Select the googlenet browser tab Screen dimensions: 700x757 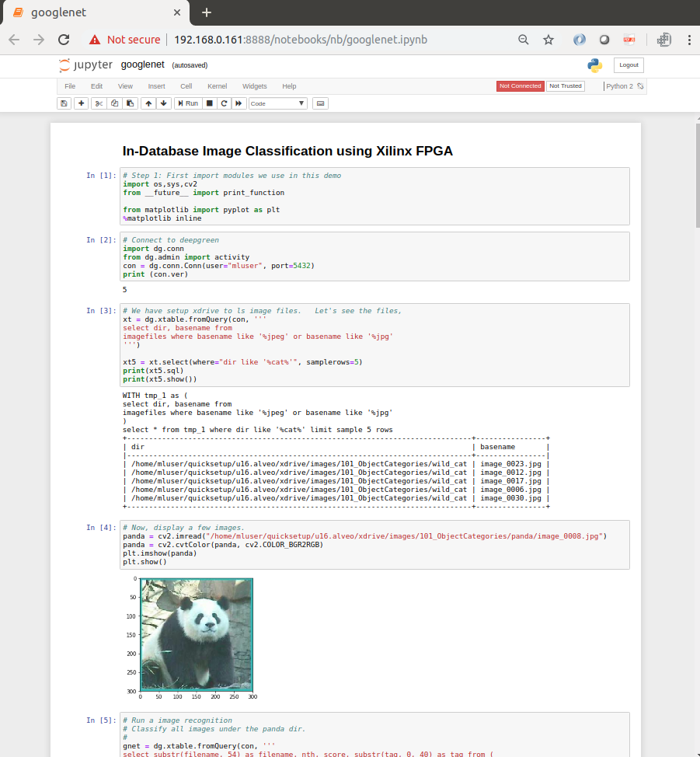tap(96, 12)
